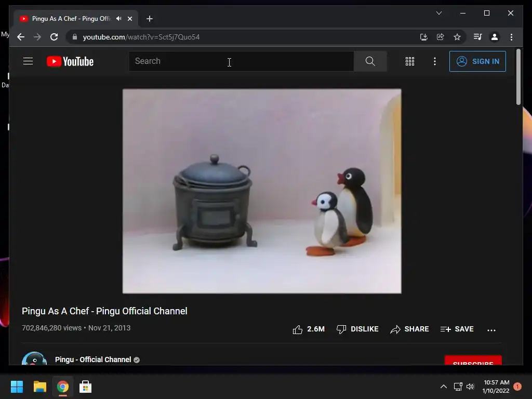The width and height of the screenshot is (532, 399).
Task: Click the video title text
Action: 104,311
